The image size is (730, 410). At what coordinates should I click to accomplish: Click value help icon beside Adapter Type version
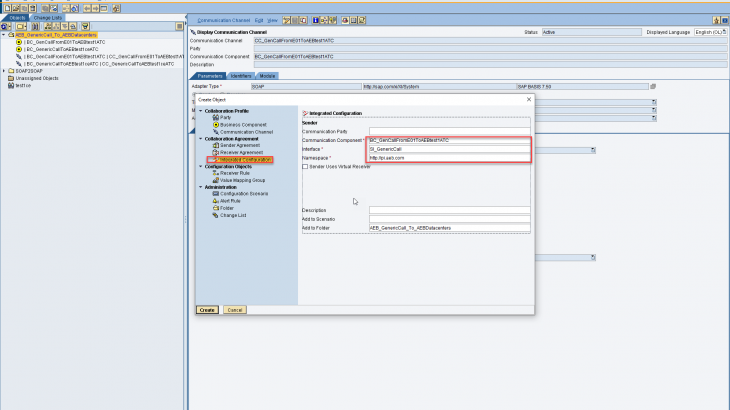(653, 87)
